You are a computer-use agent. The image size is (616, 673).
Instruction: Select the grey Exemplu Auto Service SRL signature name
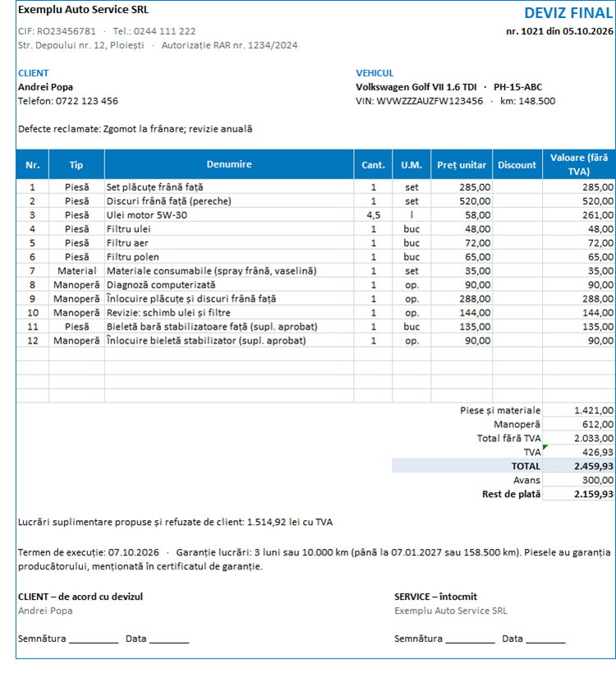450,611
